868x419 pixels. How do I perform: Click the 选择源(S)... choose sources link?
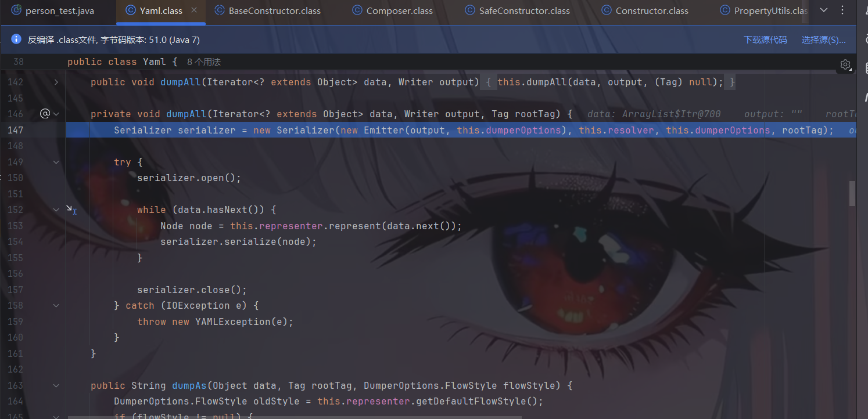click(x=824, y=40)
